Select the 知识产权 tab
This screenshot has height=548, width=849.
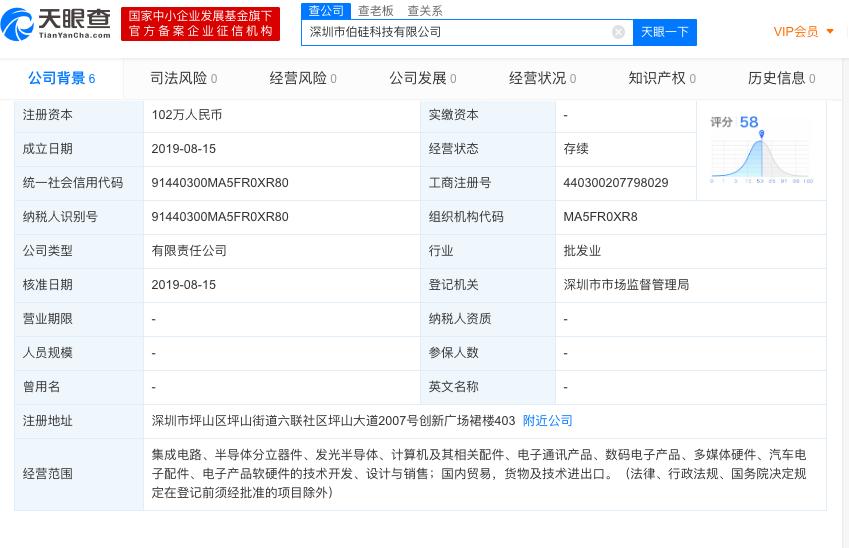pos(662,78)
